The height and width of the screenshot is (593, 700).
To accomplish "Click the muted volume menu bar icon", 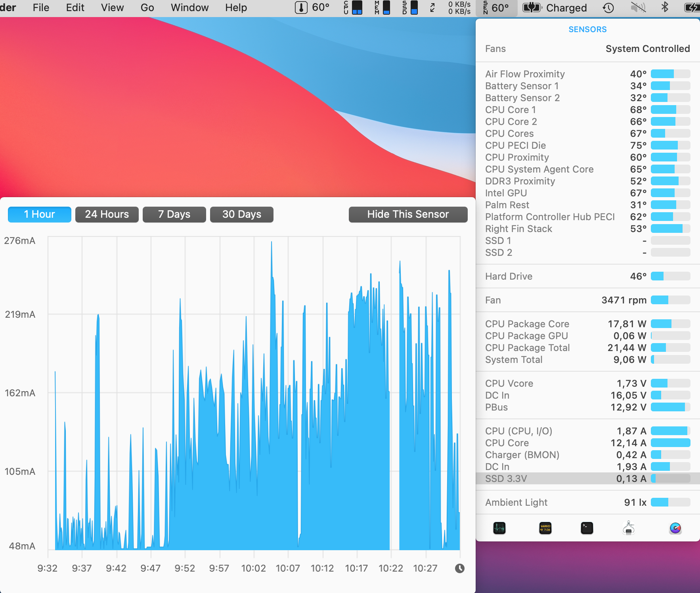I will [x=638, y=8].
